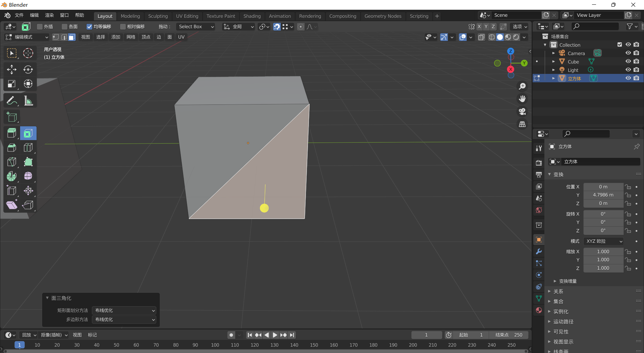Select the Measure tool
The height and width of the screenshot is (353, 644).
pyautogui.click(x=28, y=101)
